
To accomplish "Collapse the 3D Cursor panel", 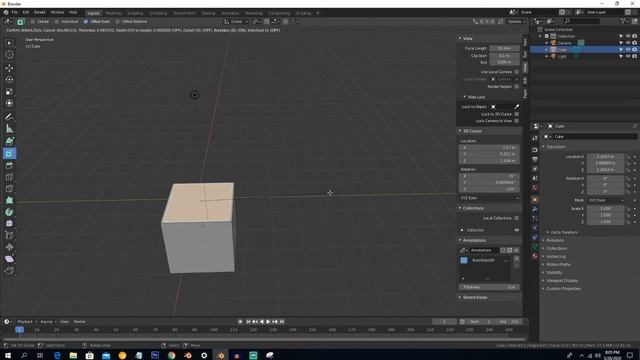I will click(x=489, y=131).
